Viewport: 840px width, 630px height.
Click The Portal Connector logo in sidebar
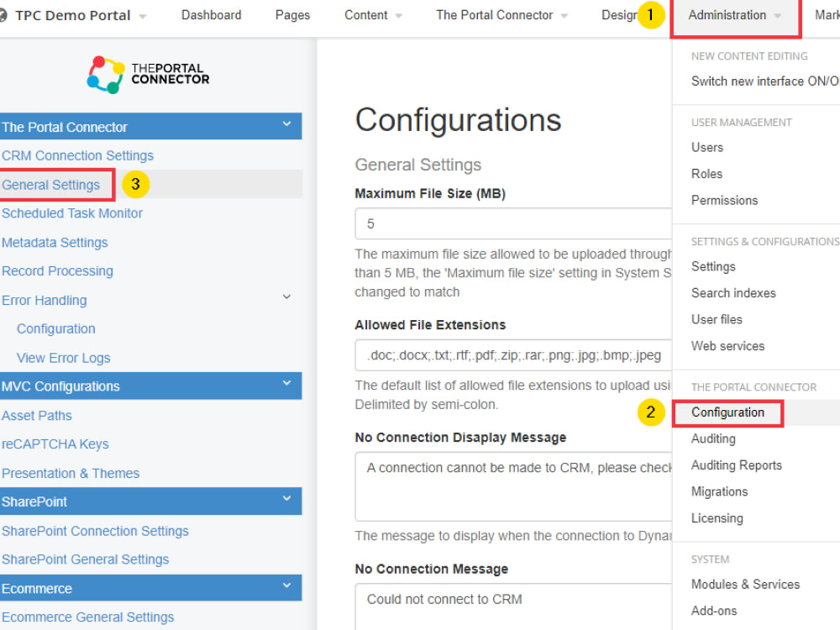tap(149, 75)
